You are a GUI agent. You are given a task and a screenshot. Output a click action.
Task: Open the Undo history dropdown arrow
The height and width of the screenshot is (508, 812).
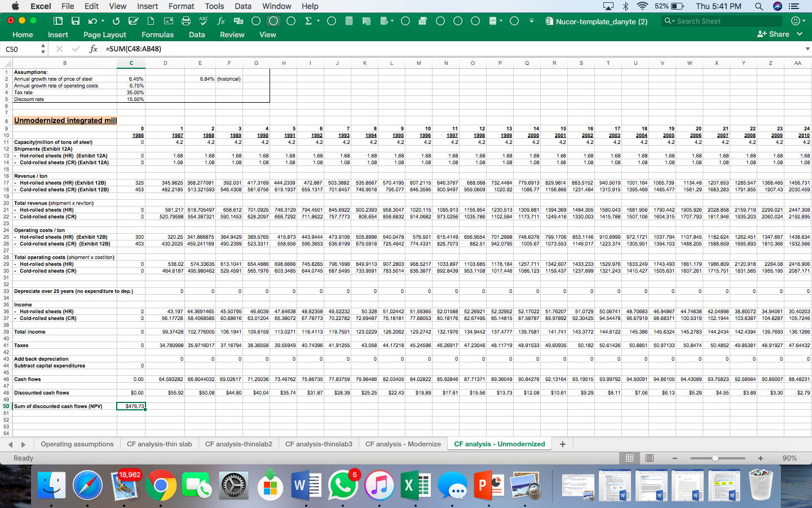point(103,20)
